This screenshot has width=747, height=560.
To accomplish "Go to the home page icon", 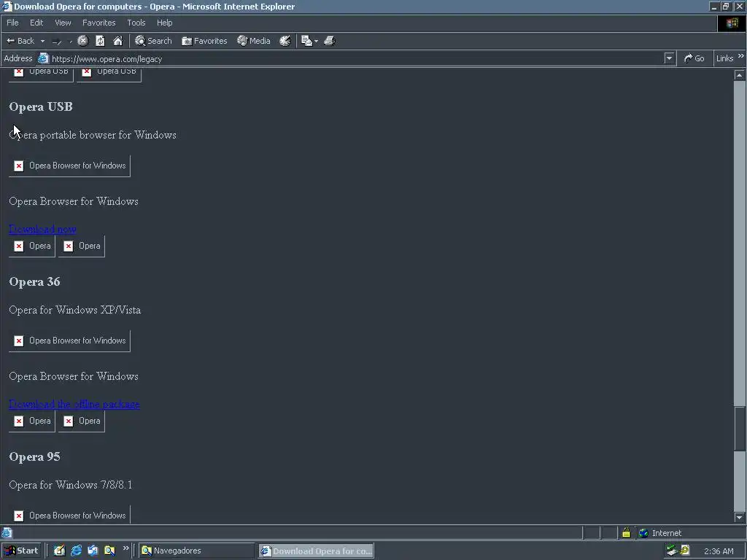I will pos(117,41).
